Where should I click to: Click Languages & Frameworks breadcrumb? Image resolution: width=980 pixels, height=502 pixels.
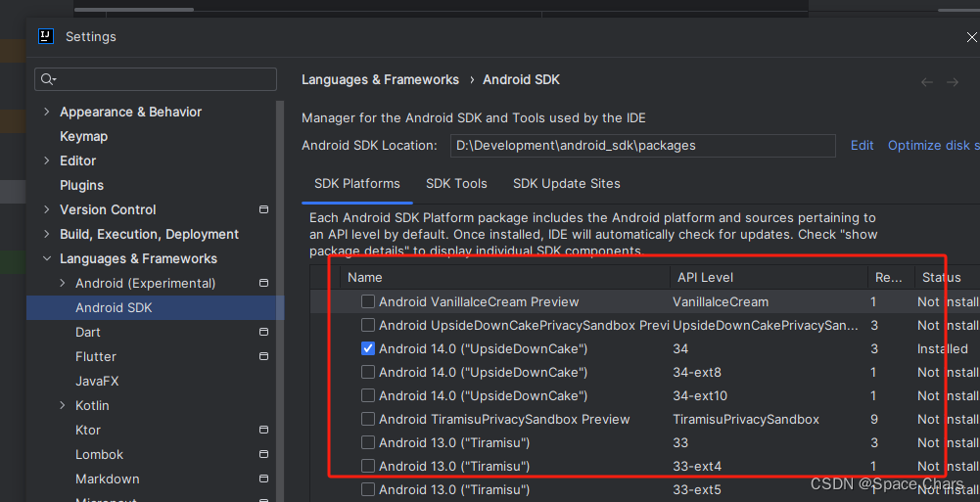[380, 80]
